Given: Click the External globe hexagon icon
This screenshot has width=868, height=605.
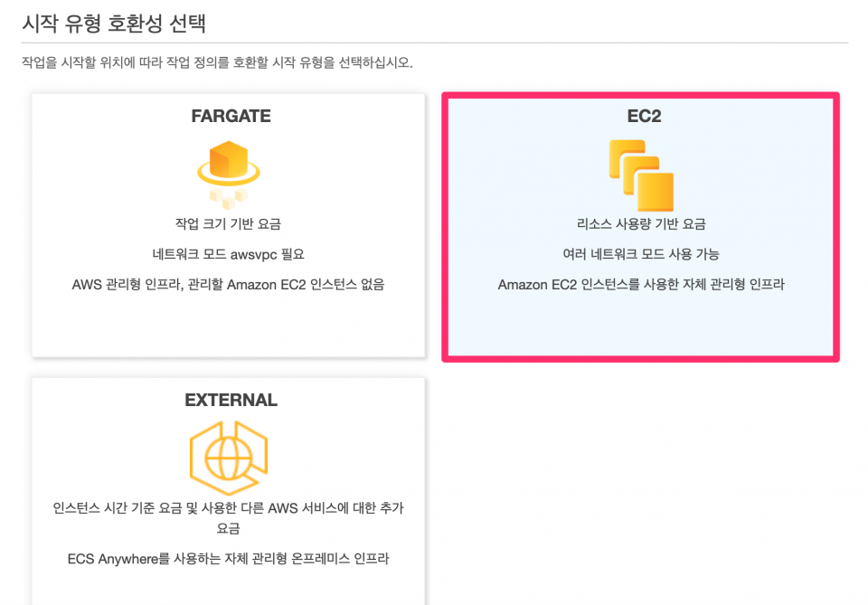Looking at the screenshot, I should [229, 458].
